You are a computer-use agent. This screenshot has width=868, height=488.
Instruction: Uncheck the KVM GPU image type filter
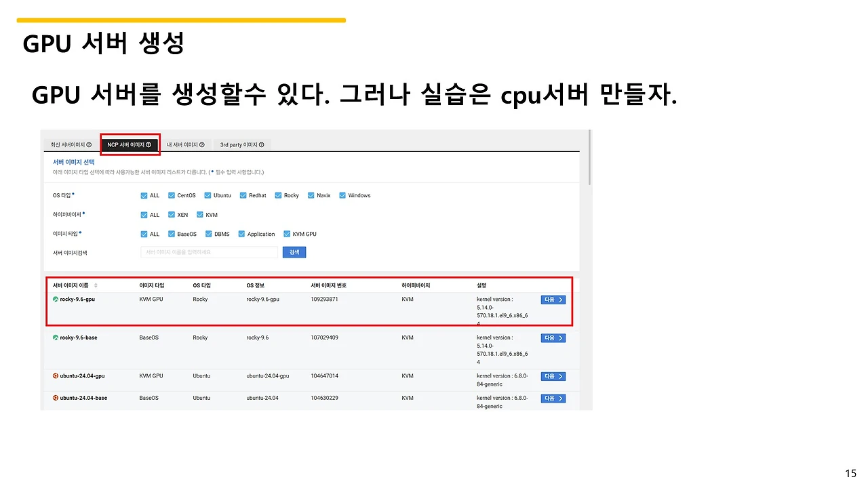click(287, 234)
